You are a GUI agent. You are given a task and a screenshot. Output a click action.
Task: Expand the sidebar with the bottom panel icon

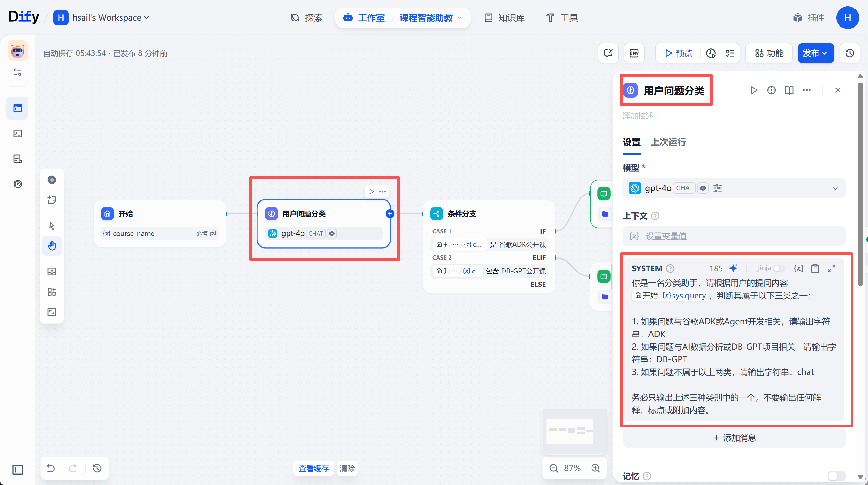17,470
